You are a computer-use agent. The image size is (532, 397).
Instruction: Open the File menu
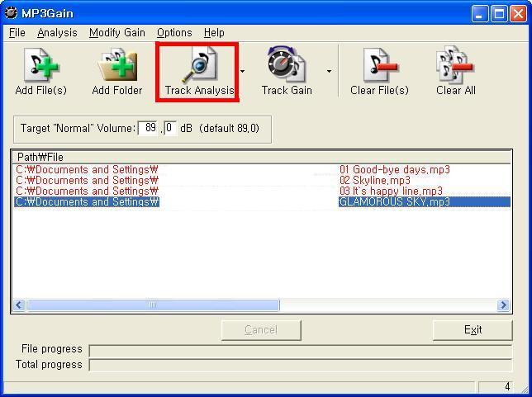point(17,32)
